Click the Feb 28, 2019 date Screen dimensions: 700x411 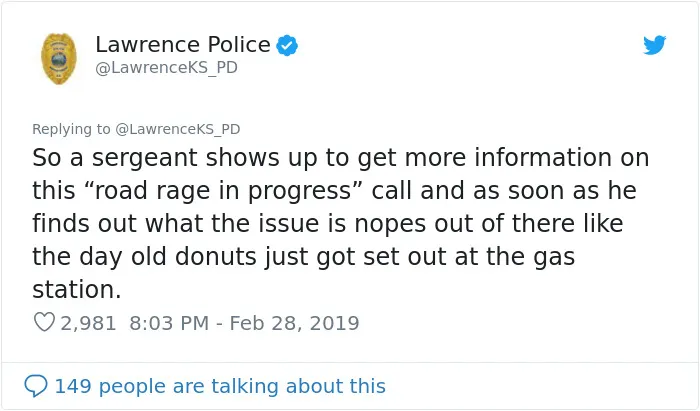294,323
